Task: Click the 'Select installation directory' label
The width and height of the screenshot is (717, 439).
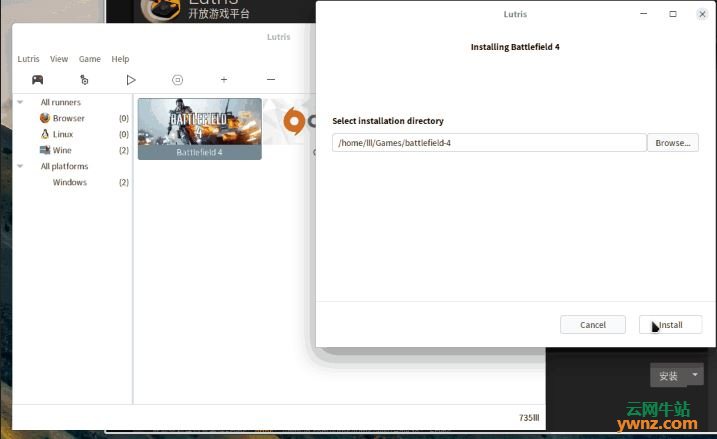Action: point(388,121)
